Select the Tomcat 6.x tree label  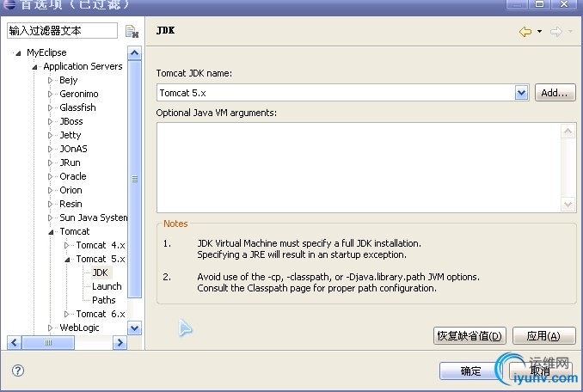101,314
